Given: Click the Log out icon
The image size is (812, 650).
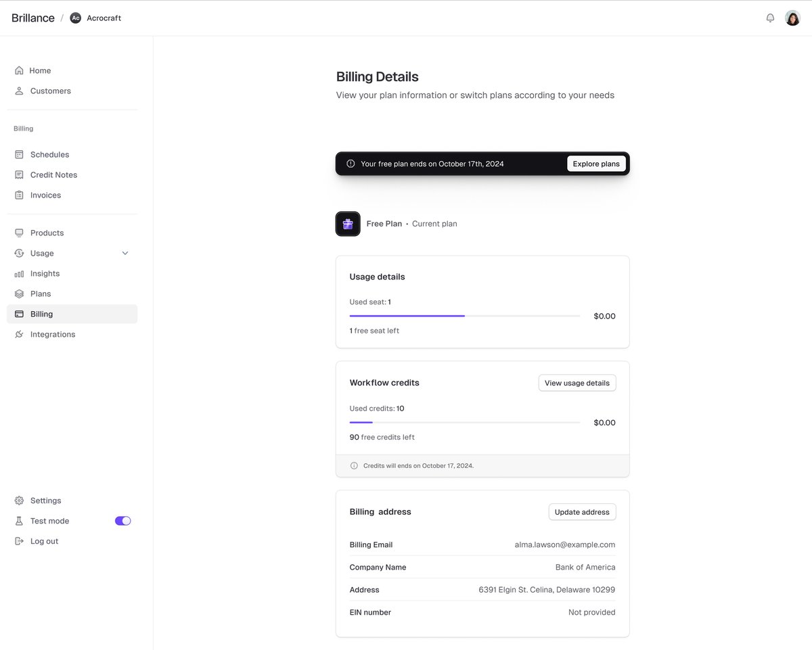Looking at the screenshot, I should pyautogui.click(x=19, y=541).
